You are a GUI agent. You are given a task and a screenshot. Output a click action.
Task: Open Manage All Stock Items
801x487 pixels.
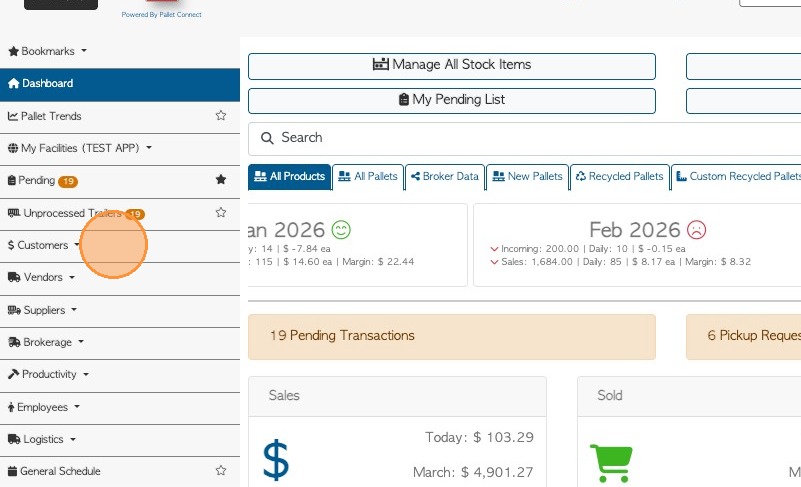click(x=452, y=65)
